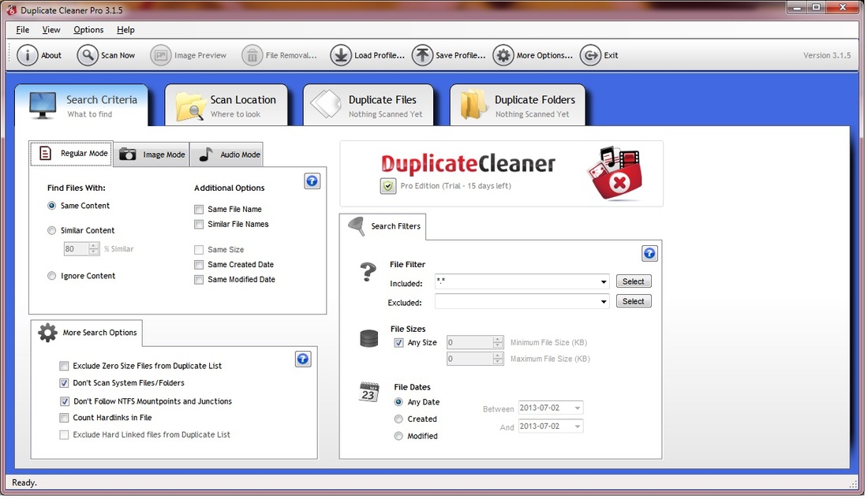Click Save Profile upload-arrow icon
This screenshot has height=499, width=868.
click(422, 55)
